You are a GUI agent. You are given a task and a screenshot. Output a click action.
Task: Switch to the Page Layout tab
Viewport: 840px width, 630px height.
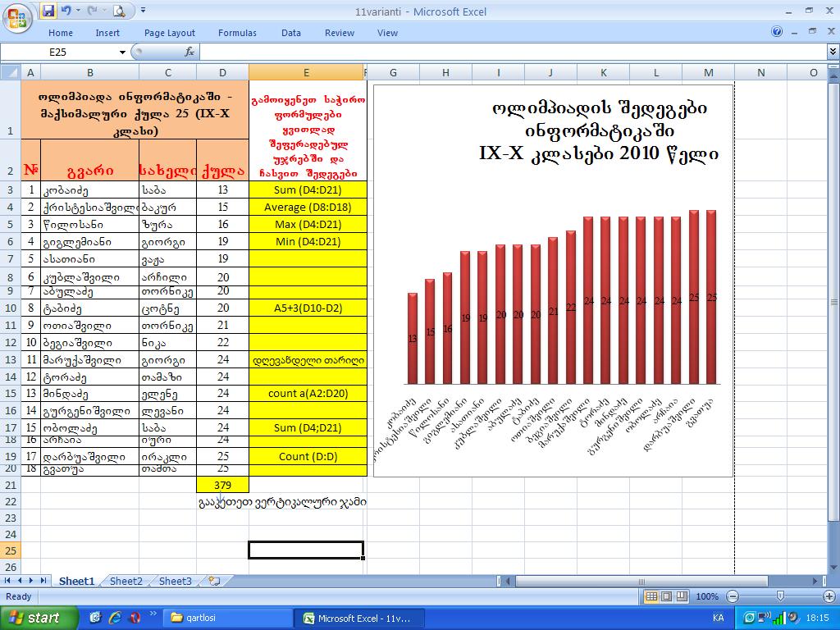[169, 33]
